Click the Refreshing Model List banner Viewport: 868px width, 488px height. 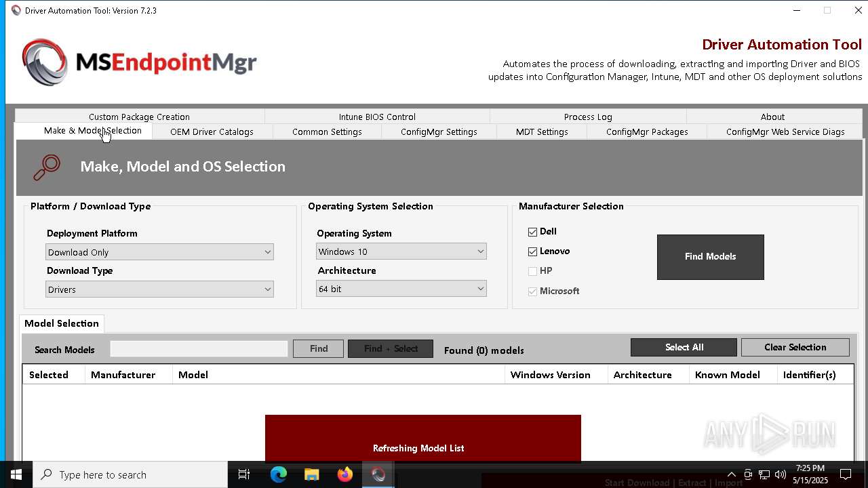[x=422, y=438]
